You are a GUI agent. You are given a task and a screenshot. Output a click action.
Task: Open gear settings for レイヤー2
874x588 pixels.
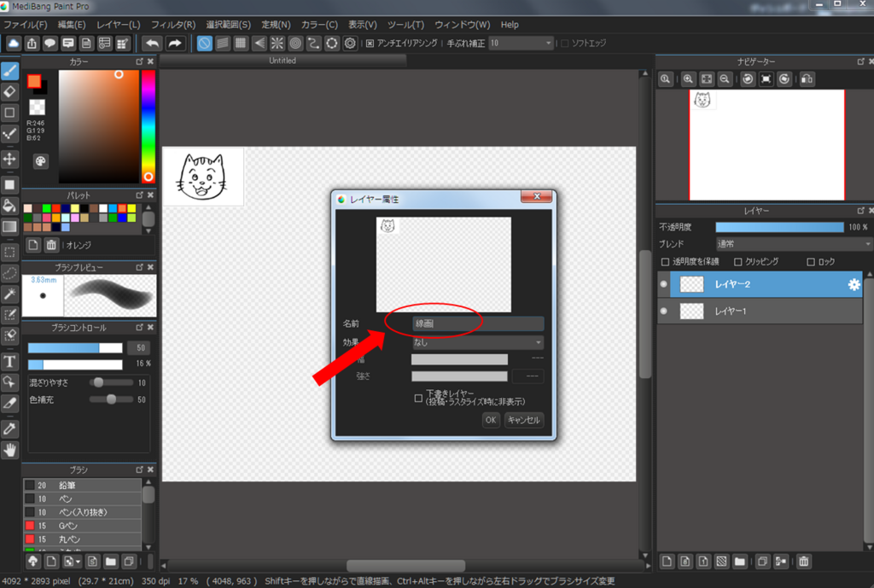tap(854, 284)
